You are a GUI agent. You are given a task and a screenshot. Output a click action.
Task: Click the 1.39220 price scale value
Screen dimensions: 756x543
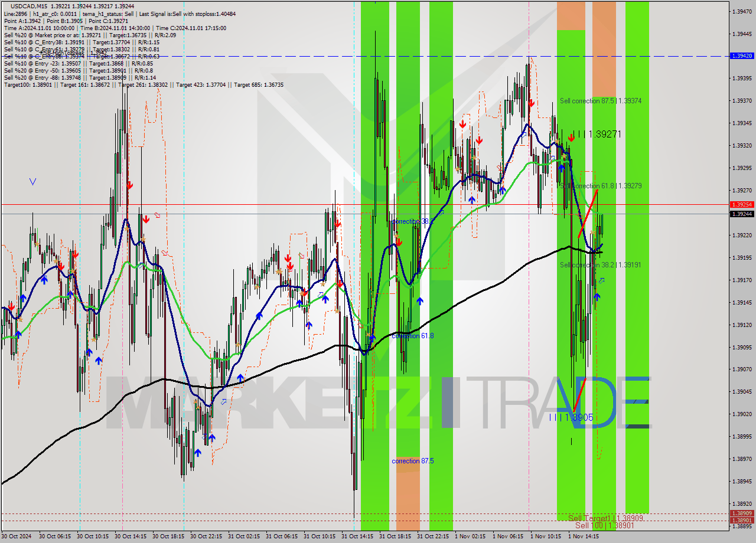742,235
